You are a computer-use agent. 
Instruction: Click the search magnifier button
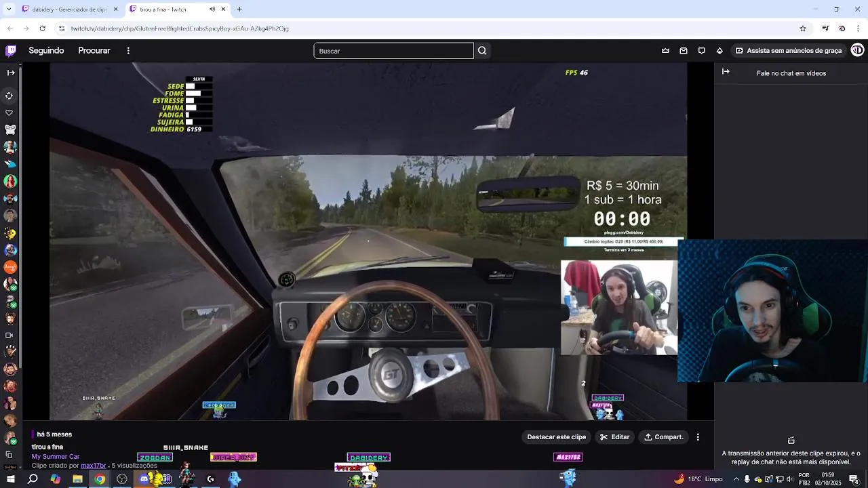(482, 51)
